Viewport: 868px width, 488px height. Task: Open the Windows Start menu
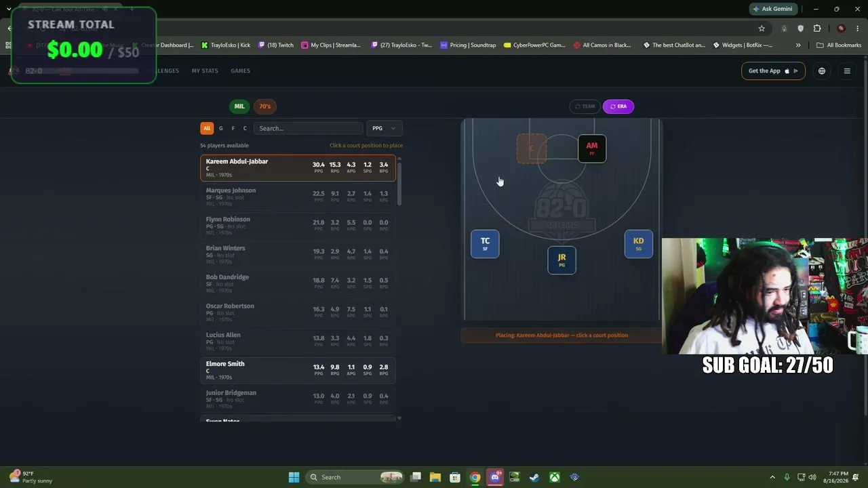(x=294, y=477)
